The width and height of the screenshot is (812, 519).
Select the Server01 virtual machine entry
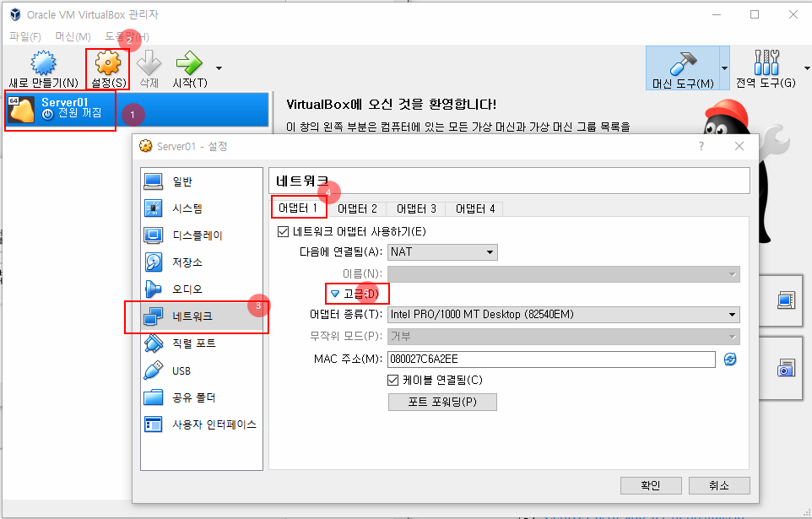tap(138, 110)
